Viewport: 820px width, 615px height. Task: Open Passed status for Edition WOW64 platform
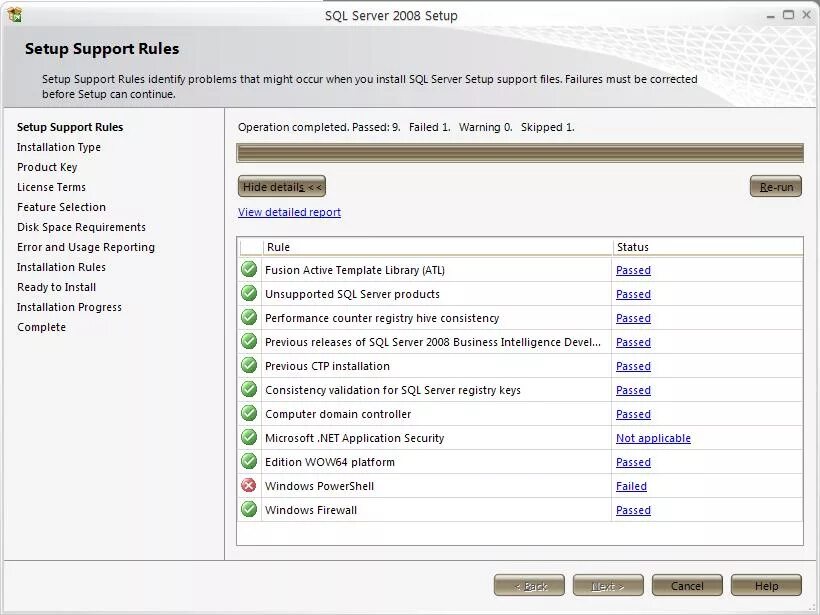pos(633,463)
